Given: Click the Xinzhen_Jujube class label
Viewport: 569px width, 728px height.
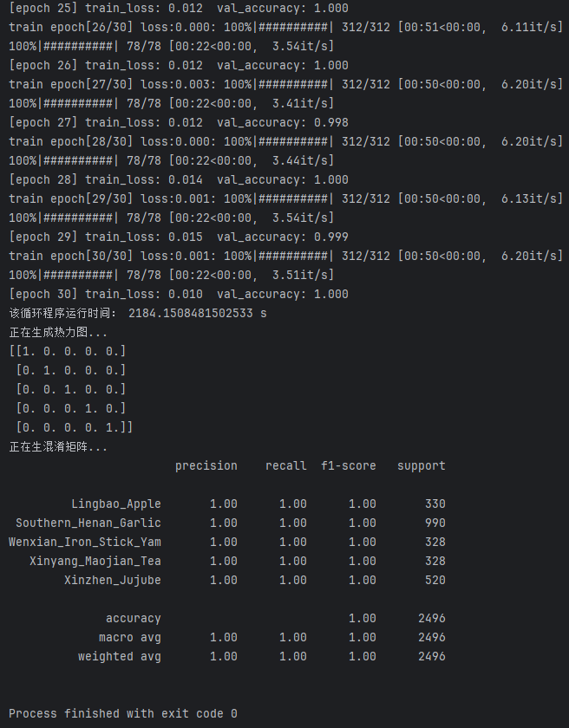Looking at the screenshot, I should [x=113, y=580].
